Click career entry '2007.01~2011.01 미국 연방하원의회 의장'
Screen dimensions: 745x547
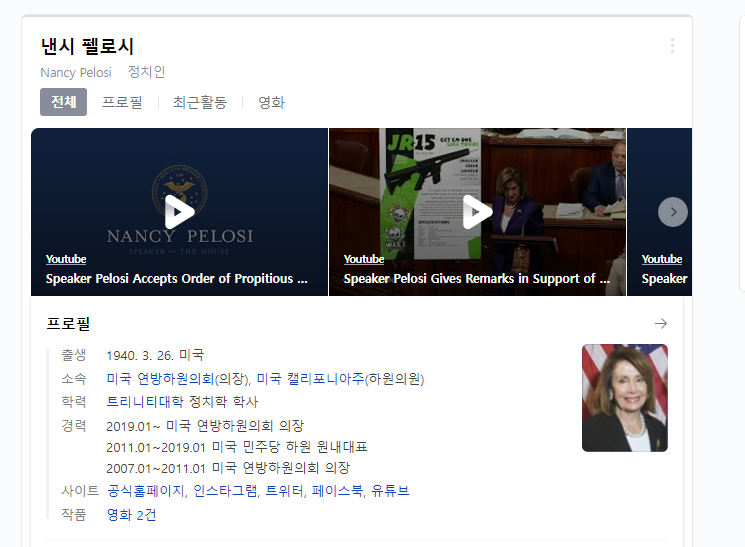228,468
